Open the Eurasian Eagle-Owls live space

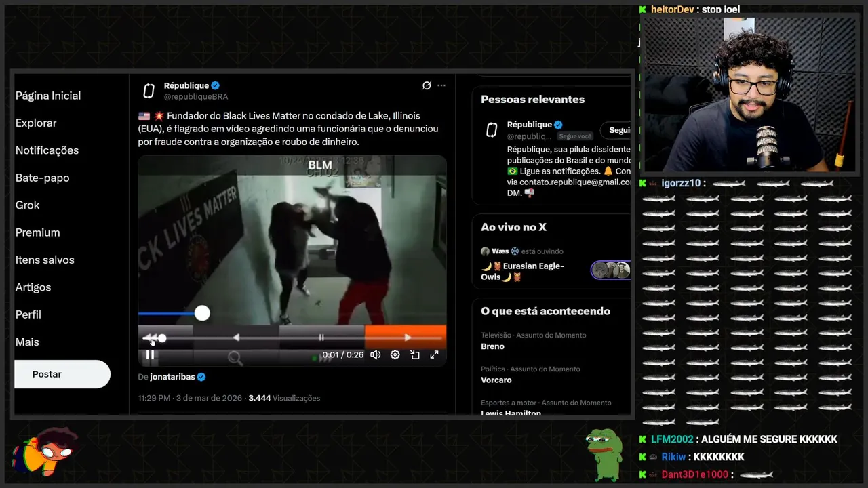[522, 271]
